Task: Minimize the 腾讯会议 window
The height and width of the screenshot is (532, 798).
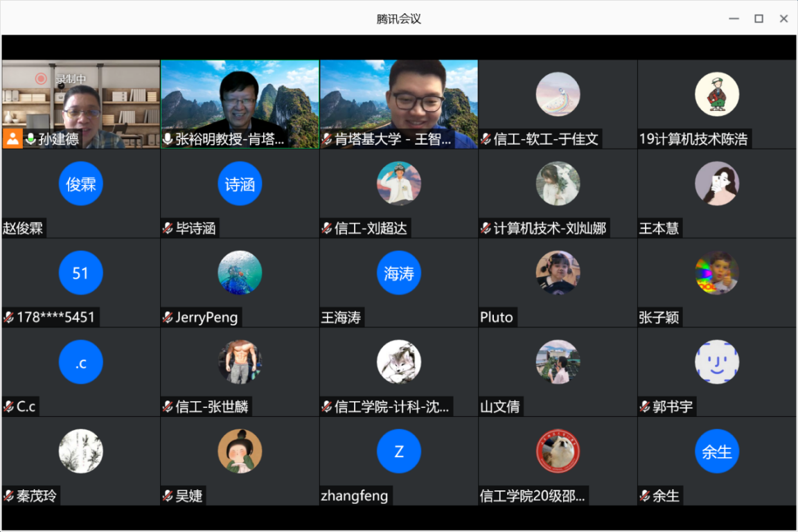Action: tap(734, 19)
